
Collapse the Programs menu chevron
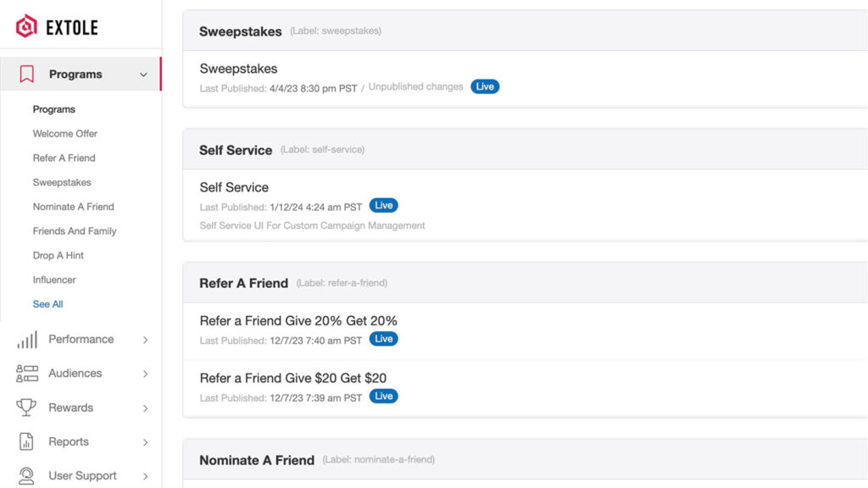[x=144, y=75]
